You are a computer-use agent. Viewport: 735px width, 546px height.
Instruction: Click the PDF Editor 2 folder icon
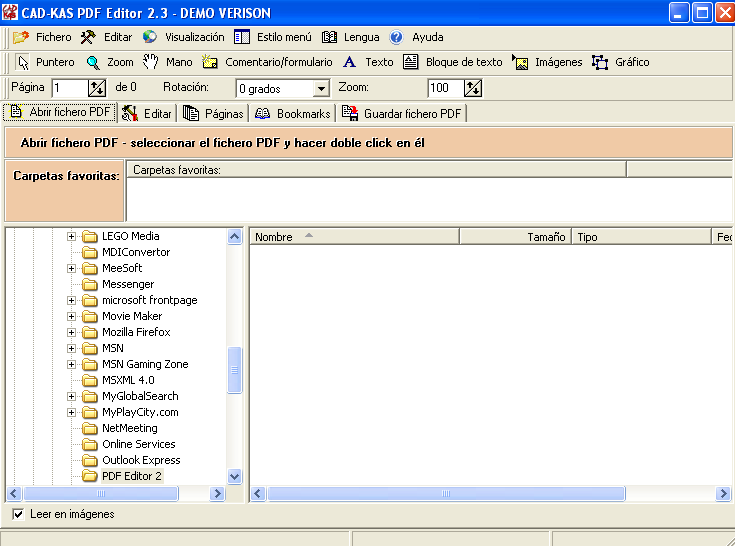90,476
